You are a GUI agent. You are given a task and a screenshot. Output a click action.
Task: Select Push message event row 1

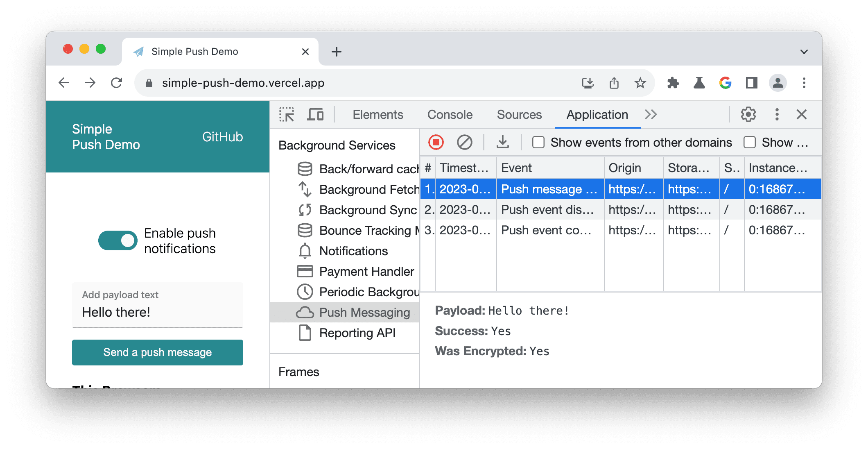[617, 189]
